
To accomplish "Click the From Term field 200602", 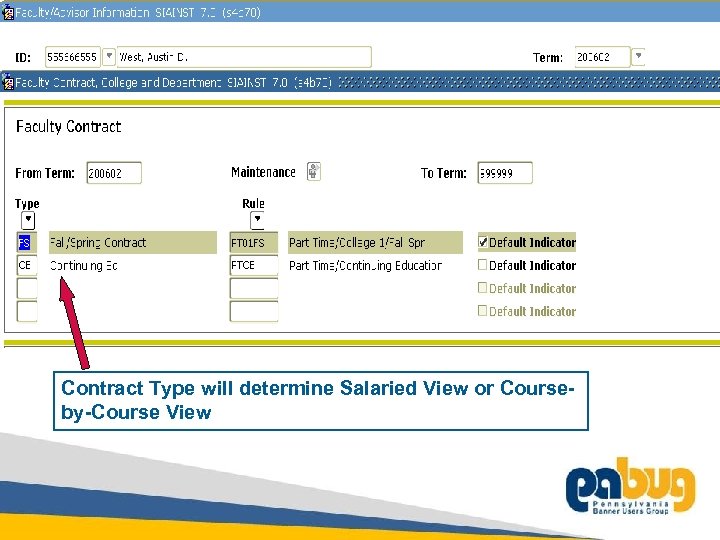I will [114, 173].
